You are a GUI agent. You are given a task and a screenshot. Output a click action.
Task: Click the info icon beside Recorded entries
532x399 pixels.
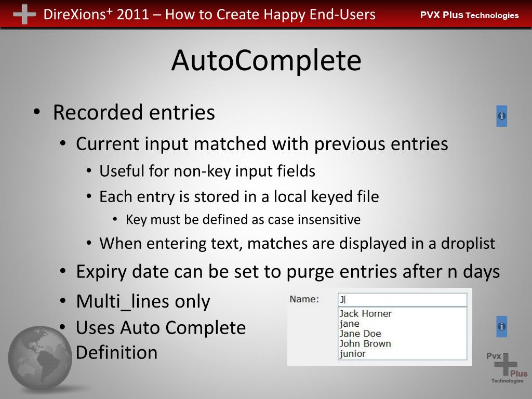click(x=501, y=116)
